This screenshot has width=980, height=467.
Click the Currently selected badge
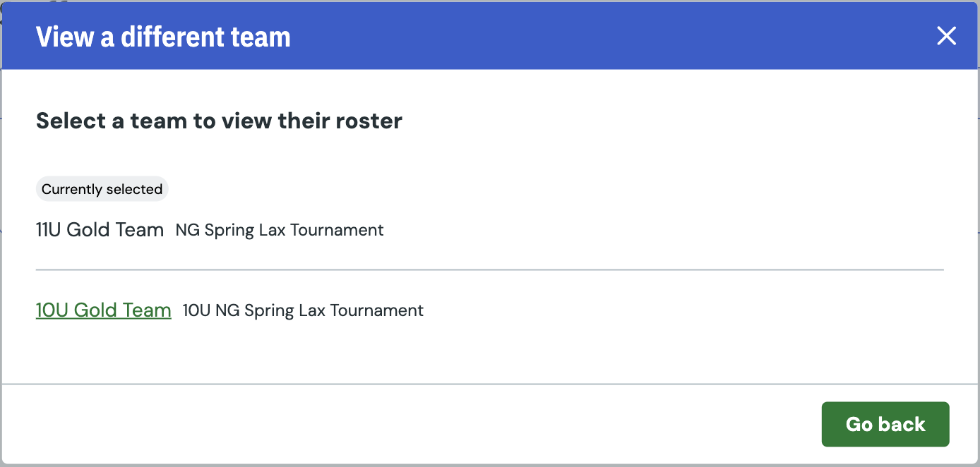click(102, 189)
